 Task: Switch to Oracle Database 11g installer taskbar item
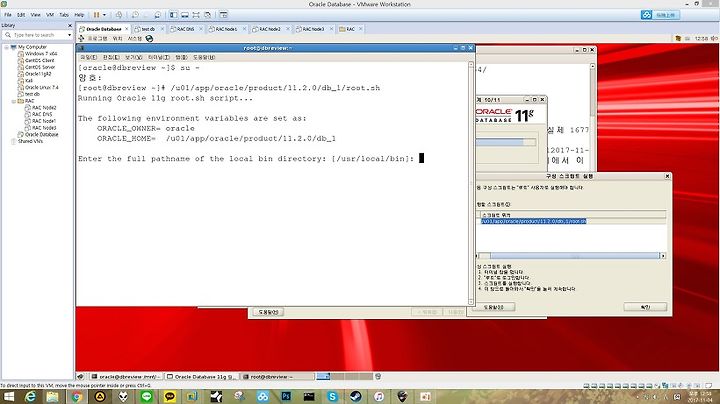[201, 376]
